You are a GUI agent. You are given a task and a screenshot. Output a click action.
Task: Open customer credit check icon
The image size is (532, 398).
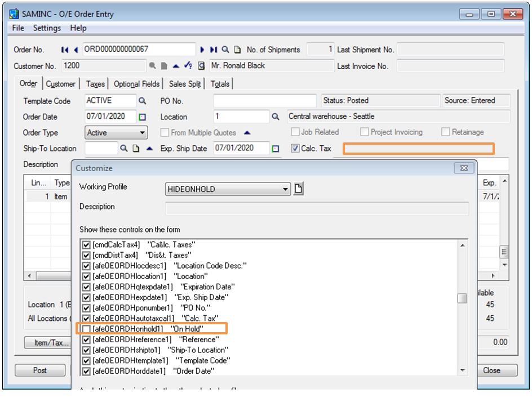[188, 65]
